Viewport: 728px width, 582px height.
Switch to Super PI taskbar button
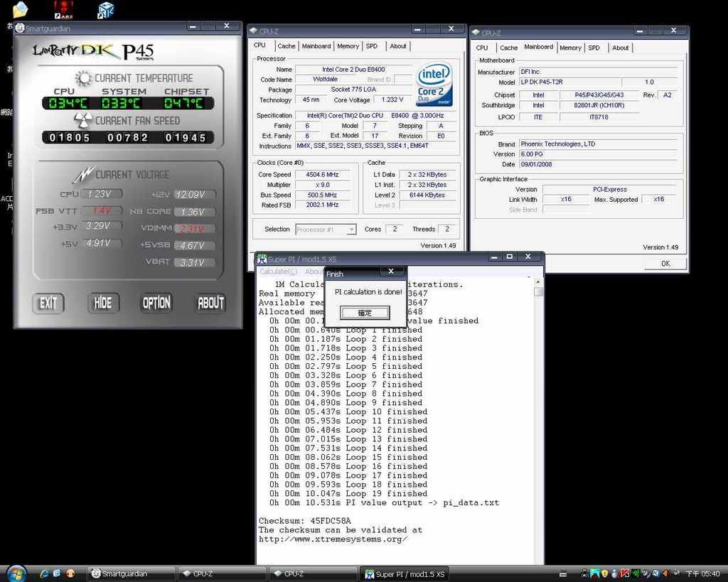[x=405, y=574]
